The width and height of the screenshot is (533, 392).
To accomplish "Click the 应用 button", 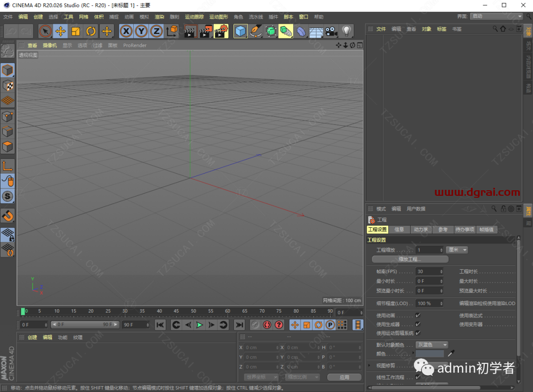I will (344, 377).
